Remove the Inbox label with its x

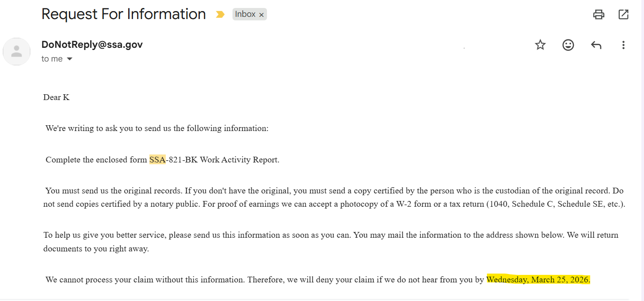coord(261,15)
